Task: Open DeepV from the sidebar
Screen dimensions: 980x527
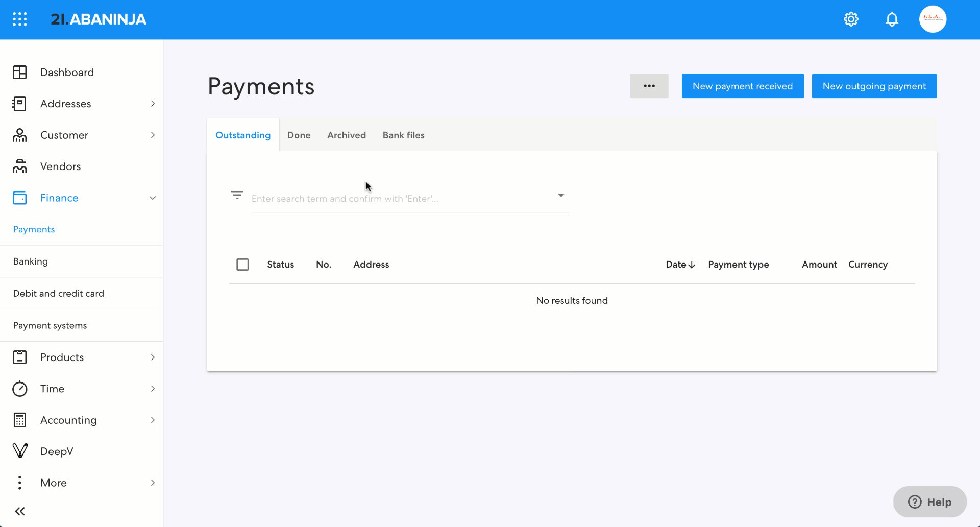Action: point(57,451)
